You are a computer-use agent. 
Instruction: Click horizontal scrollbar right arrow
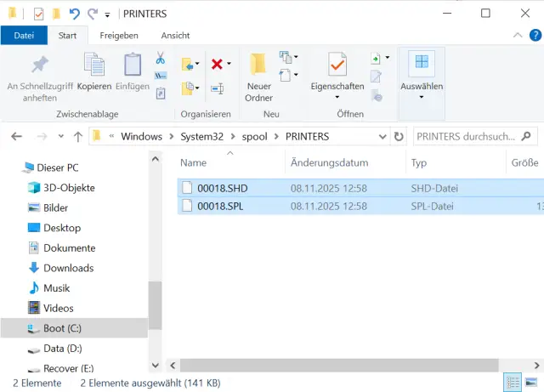click(x=536, y=366)
